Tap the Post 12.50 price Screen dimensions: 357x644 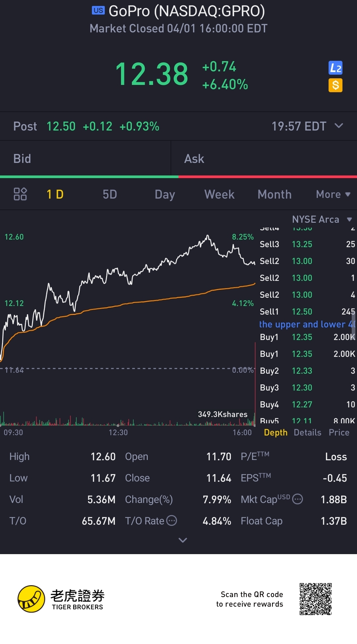pyautogui.click(x=61, y=126)
